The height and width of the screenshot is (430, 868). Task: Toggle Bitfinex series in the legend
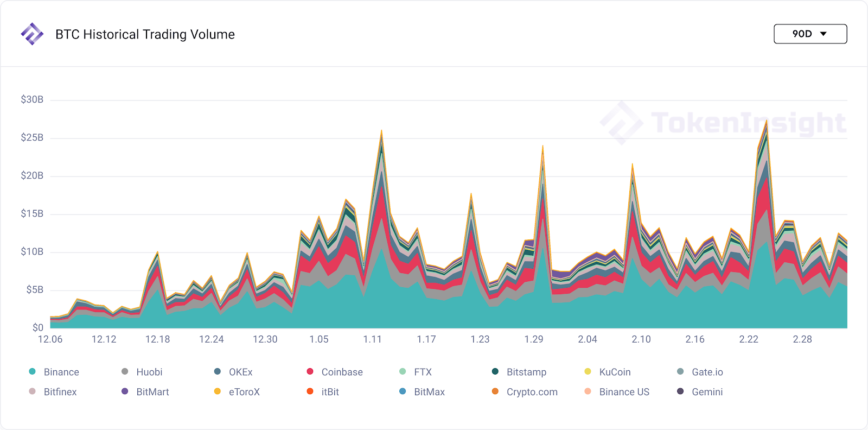point(53,392)
